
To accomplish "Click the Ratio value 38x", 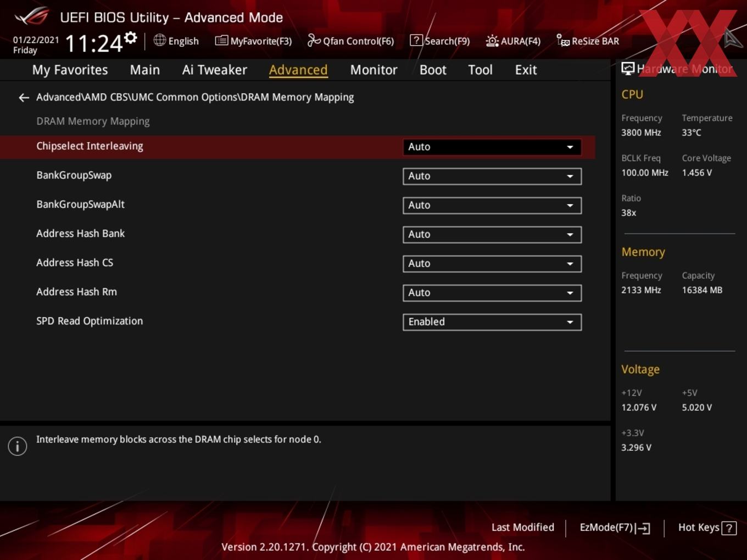I will click(x=629, y=212).
